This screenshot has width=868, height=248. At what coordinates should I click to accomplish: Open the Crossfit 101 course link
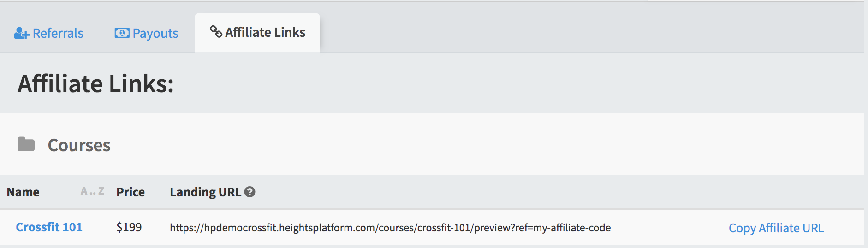[49, 227]
